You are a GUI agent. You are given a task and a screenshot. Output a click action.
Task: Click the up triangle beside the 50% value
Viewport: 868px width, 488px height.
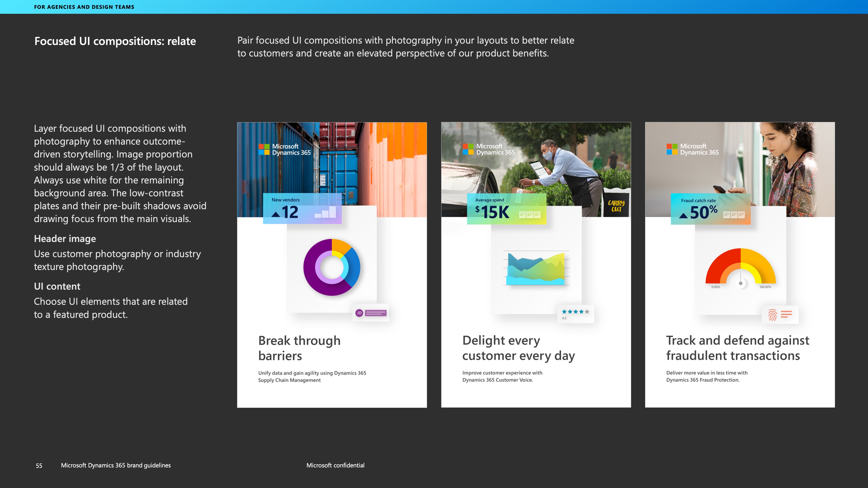tap(683, 216)
